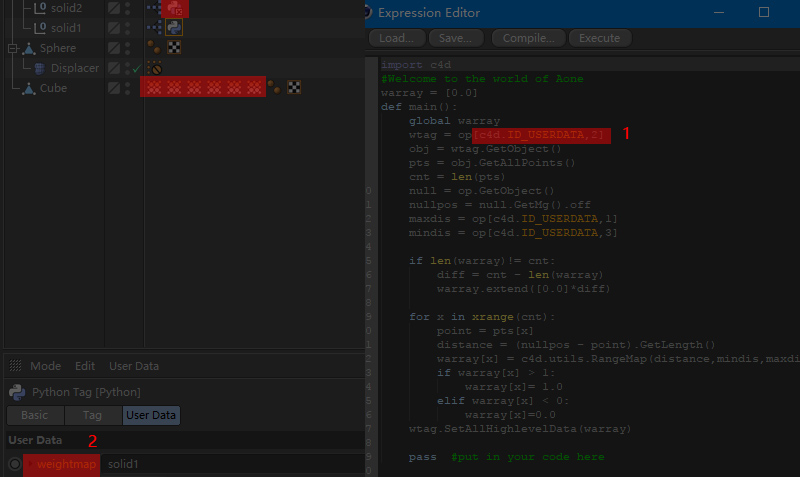The width and height of the screenshot is (800, 477).
Task: Toggle the layer box for solid1
Action: point(114,28)
